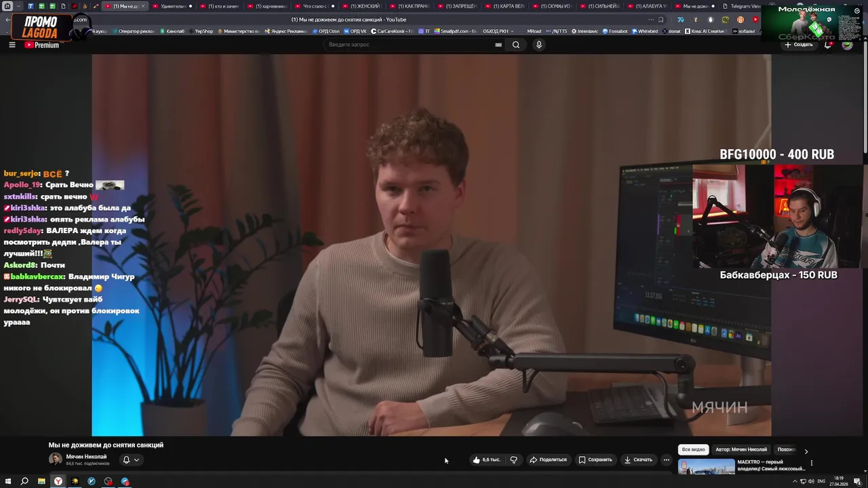This screenshot has height=488, width=868.
Task: Show more filter chips with the right arrow
Action: pos(806,451)
